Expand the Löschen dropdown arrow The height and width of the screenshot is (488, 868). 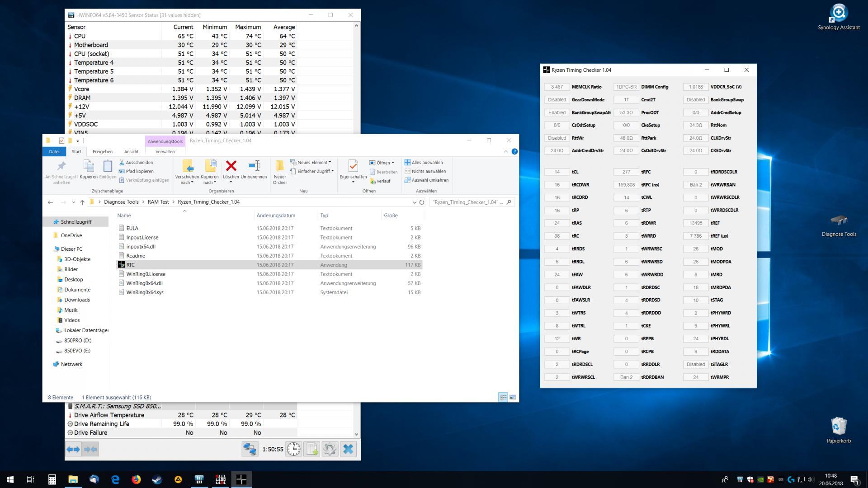coord(231,183)
